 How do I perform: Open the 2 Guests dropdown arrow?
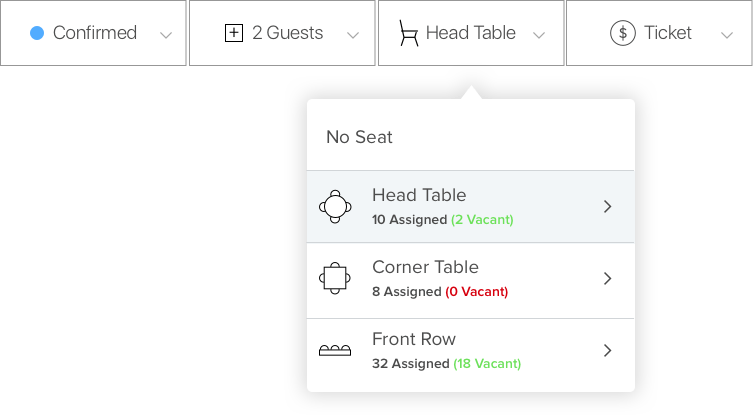(x=353, y=35)
